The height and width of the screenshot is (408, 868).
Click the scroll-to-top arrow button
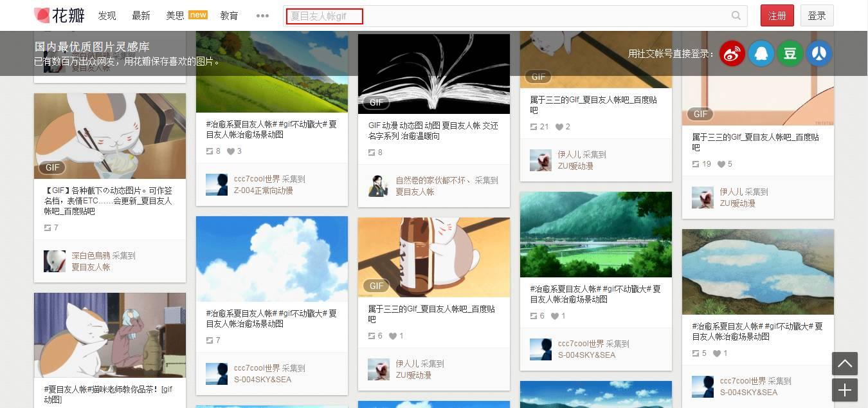pos(845,364)
